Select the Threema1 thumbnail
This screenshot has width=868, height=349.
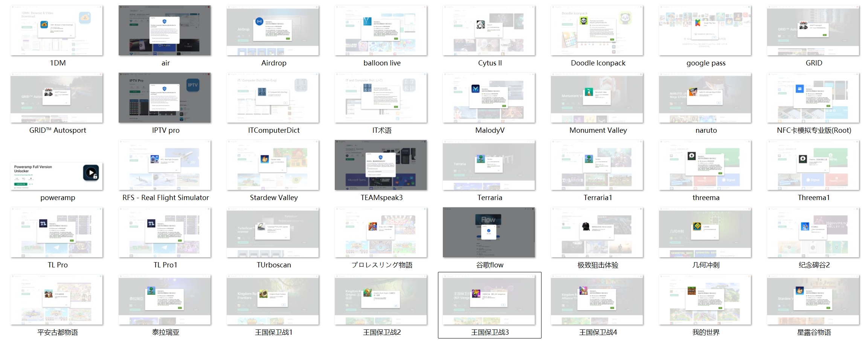[813, 165]
